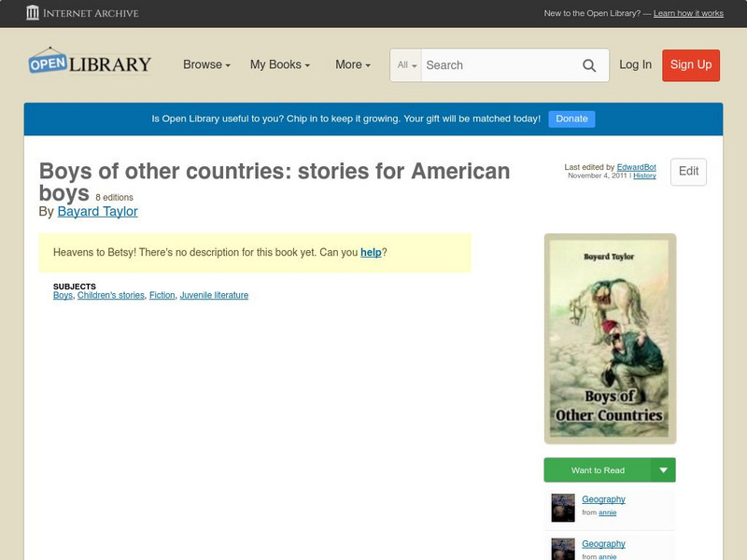Expand the My Books dropdown

pos(279,64)
